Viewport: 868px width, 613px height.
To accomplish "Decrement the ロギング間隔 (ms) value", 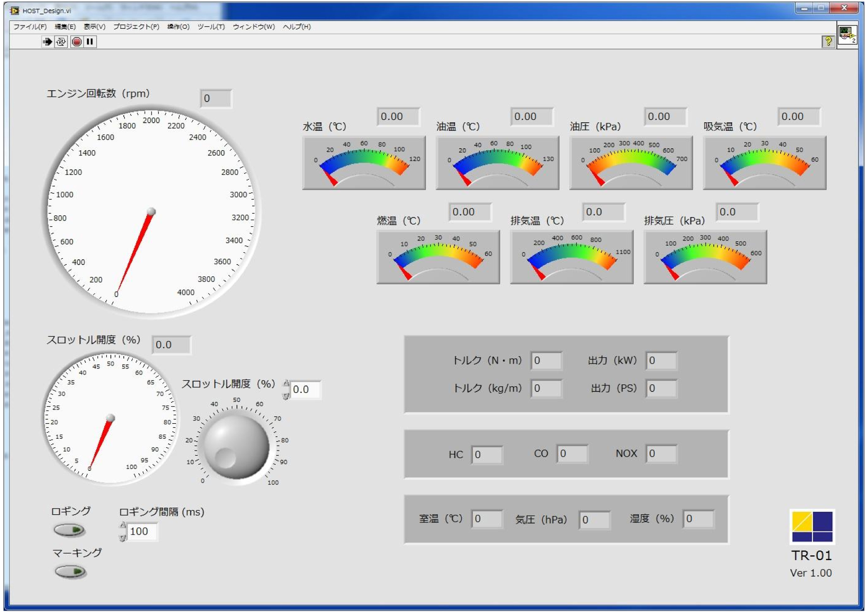I will (123, 537).
